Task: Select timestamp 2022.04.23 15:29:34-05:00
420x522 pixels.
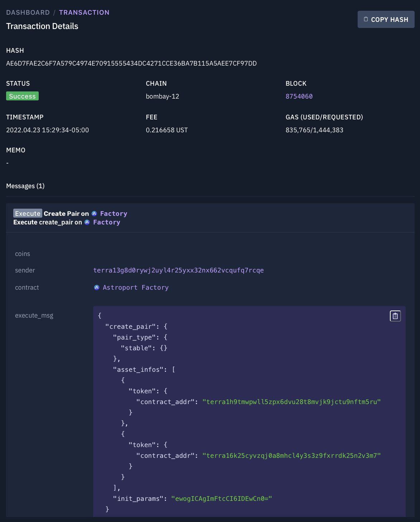Action: (47, 130)
